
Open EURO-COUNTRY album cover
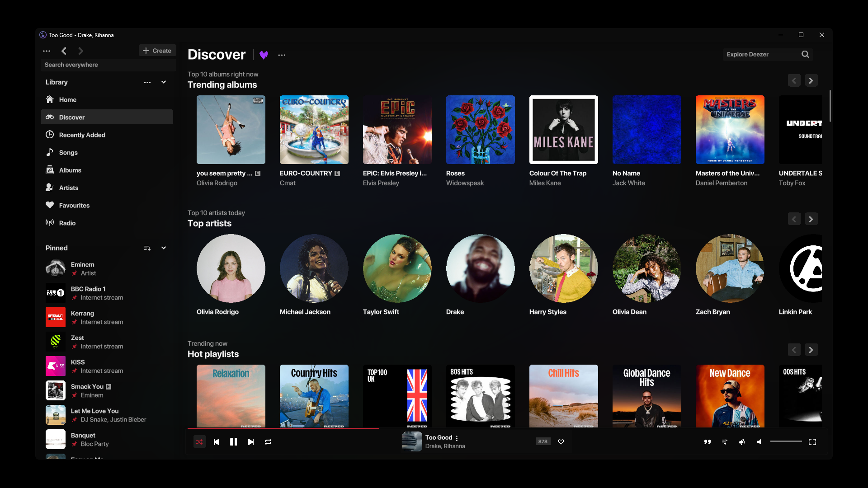pyautogui.click(x=314, y=130)
